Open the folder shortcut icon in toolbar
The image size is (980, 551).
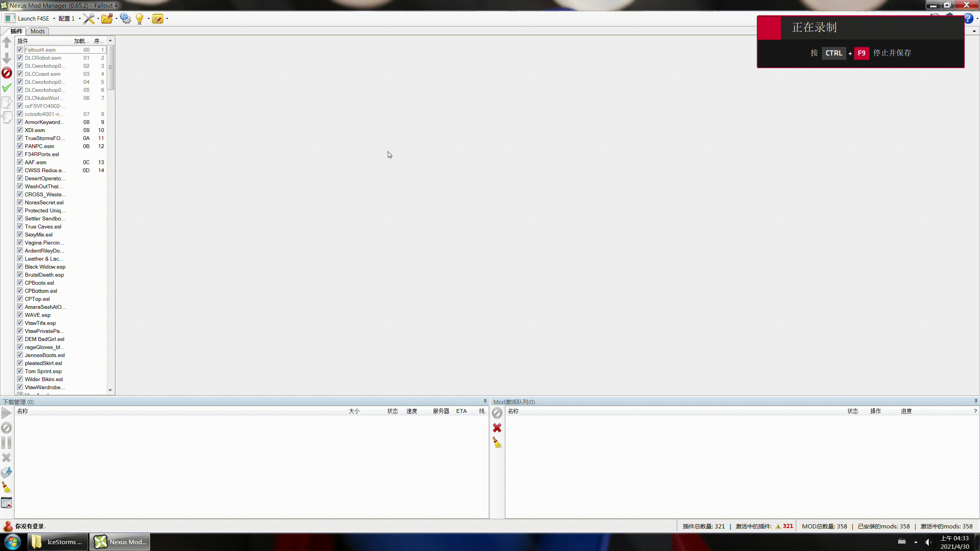[107, 18]
